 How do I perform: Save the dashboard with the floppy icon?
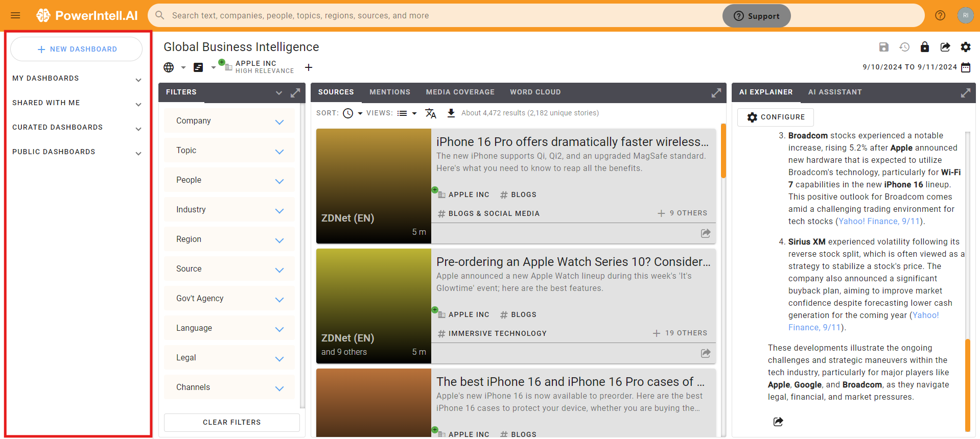tap(884, 47)
